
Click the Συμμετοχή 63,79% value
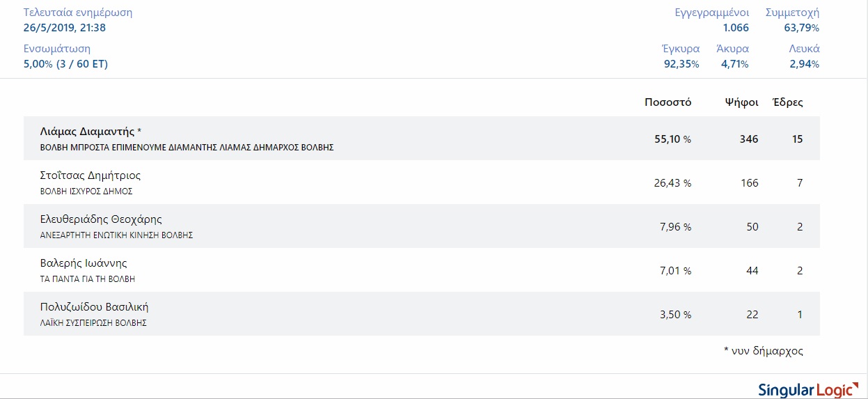[x=801, y=28]
